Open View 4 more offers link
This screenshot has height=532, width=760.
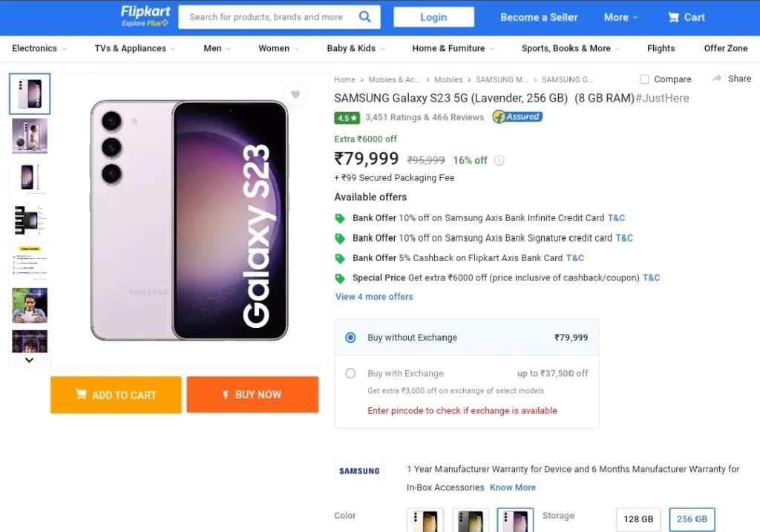[374, 297]
